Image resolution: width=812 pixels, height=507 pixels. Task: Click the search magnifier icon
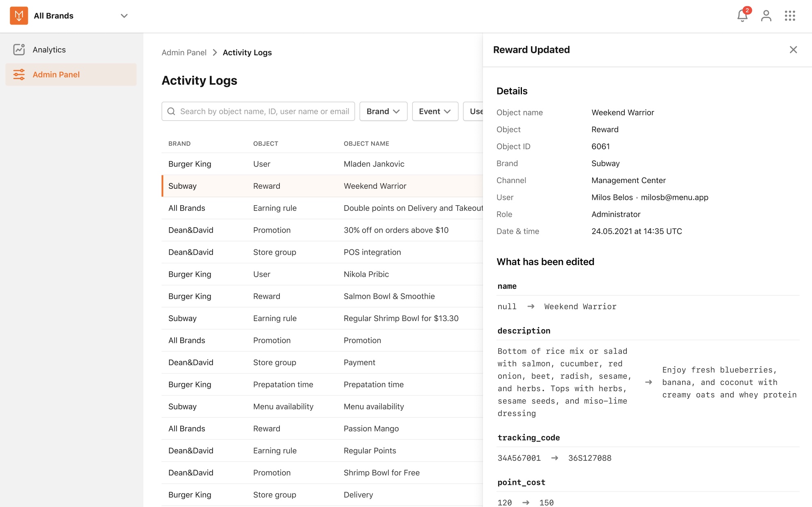click(171, 111)
